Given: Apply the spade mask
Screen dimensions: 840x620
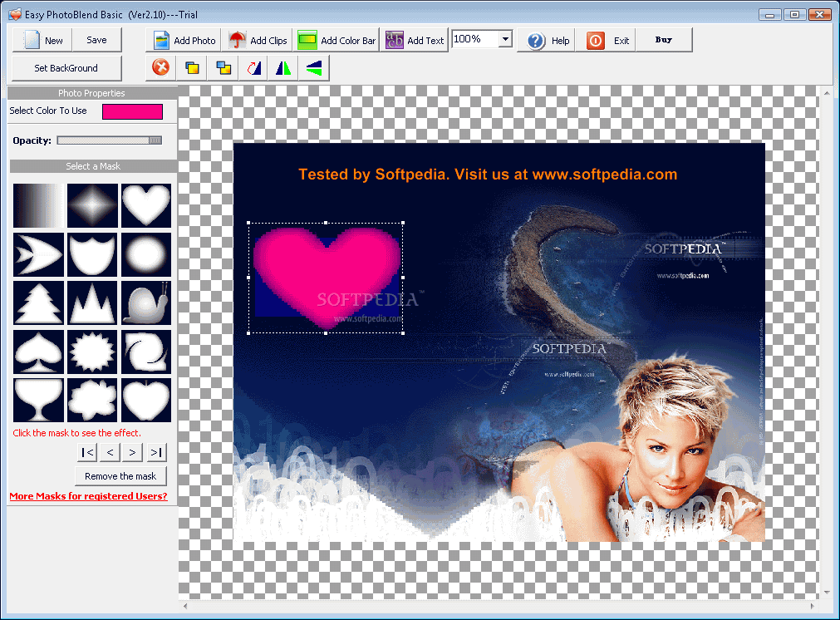Looking at the screenshot, I should [38, 352].
